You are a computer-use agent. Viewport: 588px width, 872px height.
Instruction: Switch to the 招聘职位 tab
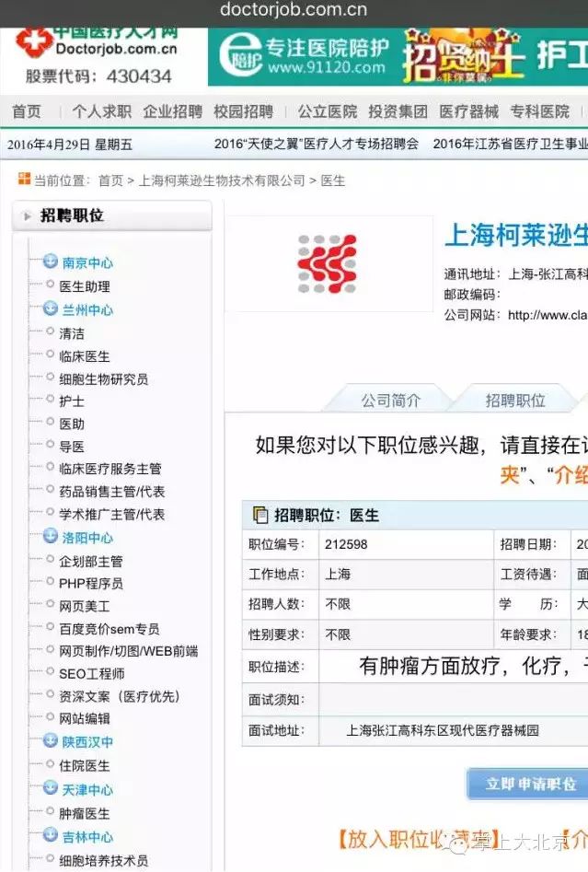(x=515, y=400)
